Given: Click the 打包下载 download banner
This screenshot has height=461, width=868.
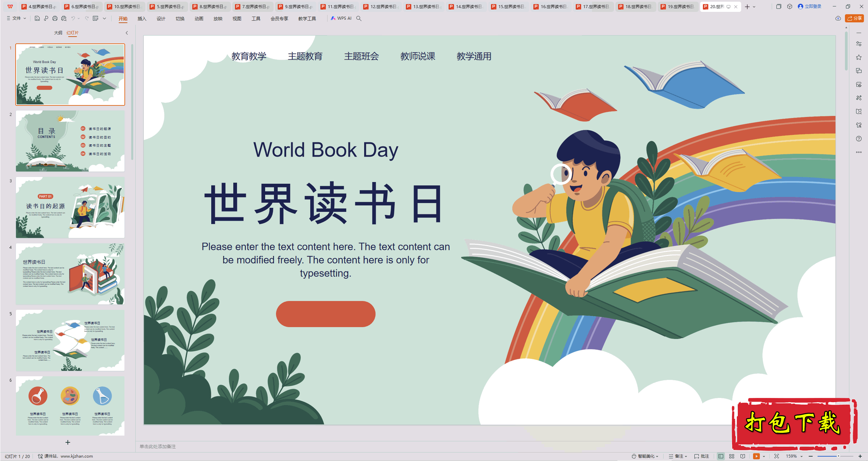Looking at the screenshot, I should [794, 424].
